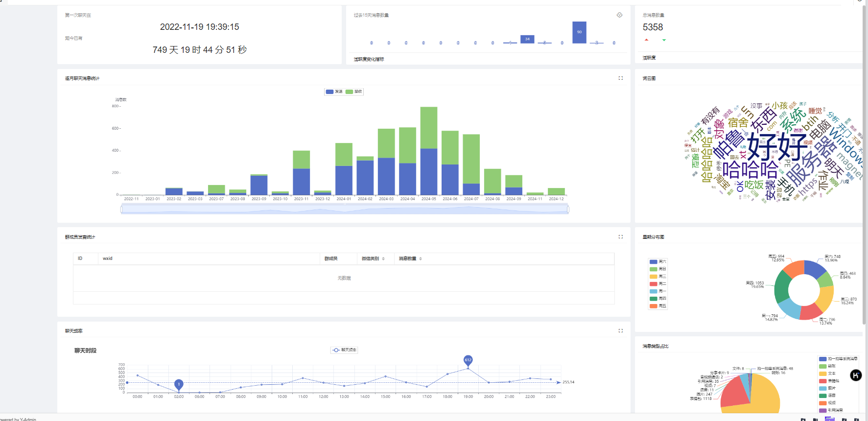Click the 群成员 column header

point(331,258)
